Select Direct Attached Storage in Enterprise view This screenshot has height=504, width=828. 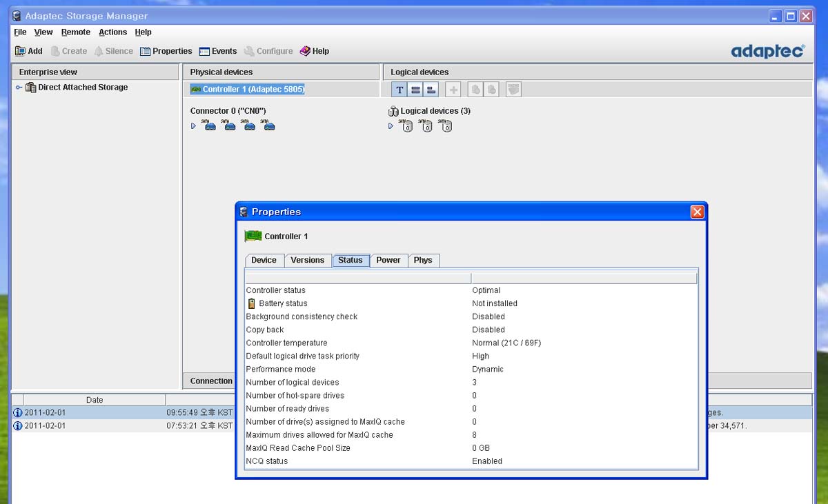(83, 88)
